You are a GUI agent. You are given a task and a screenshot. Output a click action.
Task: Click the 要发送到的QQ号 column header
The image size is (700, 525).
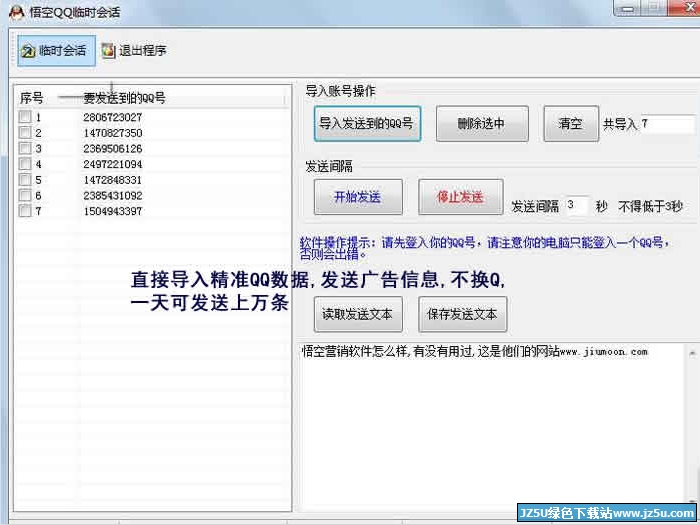click(x=124, y=98)
